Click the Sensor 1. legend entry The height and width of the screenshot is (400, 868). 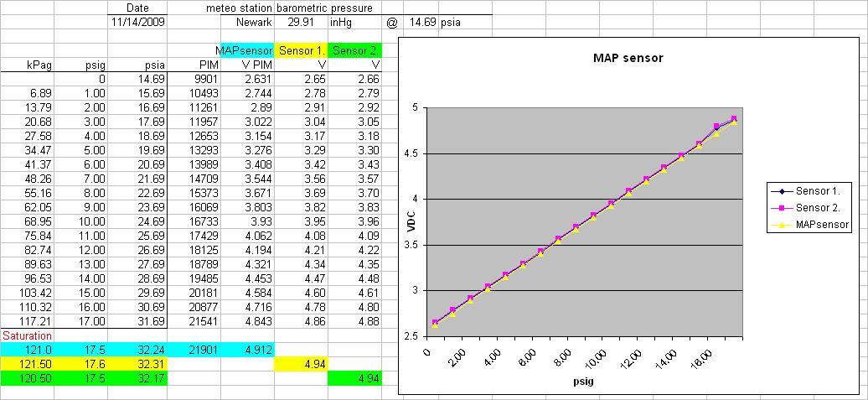point(819,190)
